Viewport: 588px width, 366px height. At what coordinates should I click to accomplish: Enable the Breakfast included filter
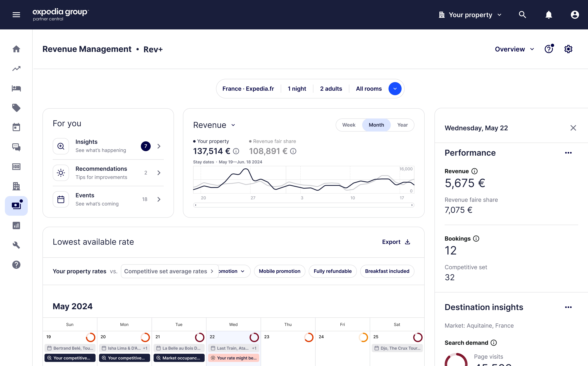[x=387, y=271]
